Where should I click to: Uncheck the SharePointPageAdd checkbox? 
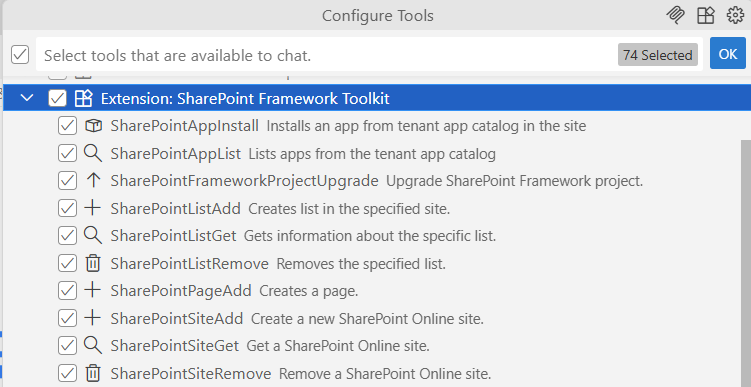point(67,291)
